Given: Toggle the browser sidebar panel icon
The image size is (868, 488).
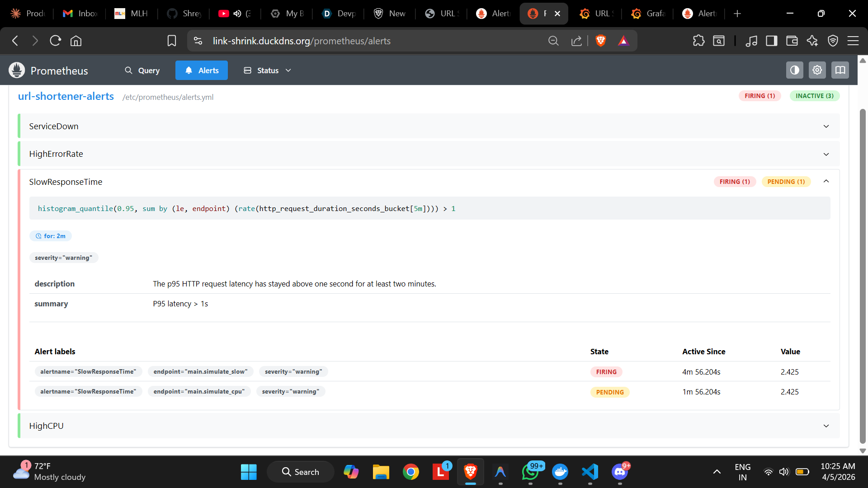Looking at the screenshot, I should (x=771, y=41).
